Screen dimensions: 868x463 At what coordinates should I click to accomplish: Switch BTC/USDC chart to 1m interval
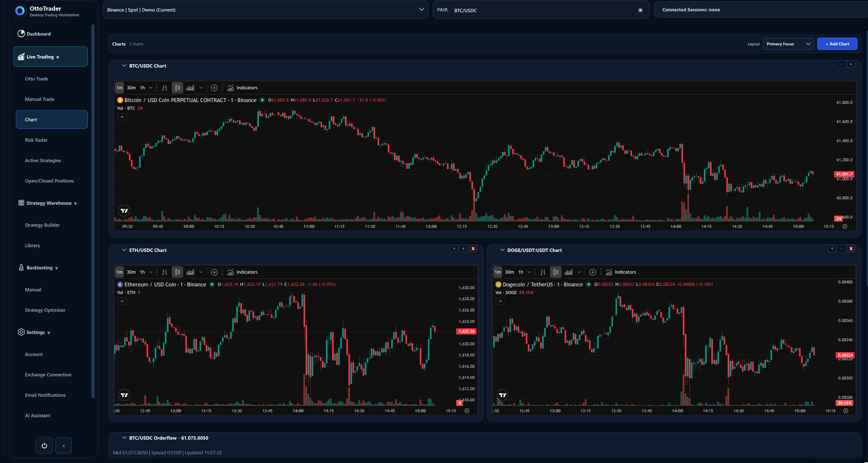point(119,88)
